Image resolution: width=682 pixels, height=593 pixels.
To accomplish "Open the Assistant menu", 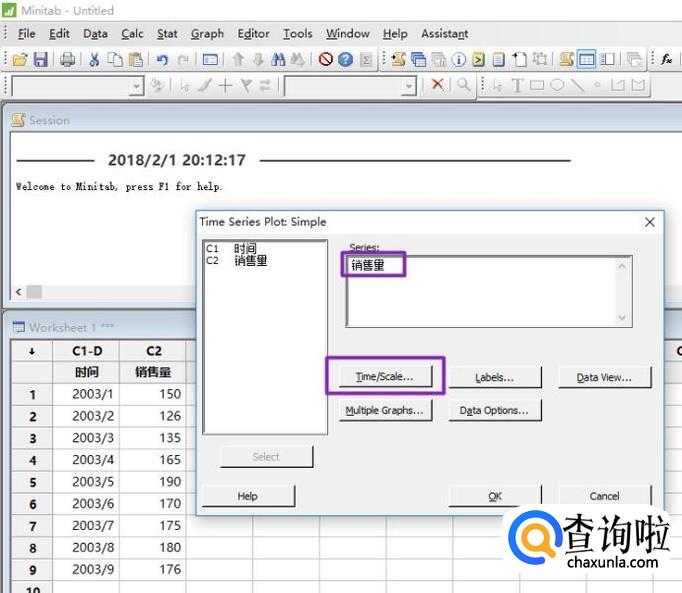I will 445,34.
